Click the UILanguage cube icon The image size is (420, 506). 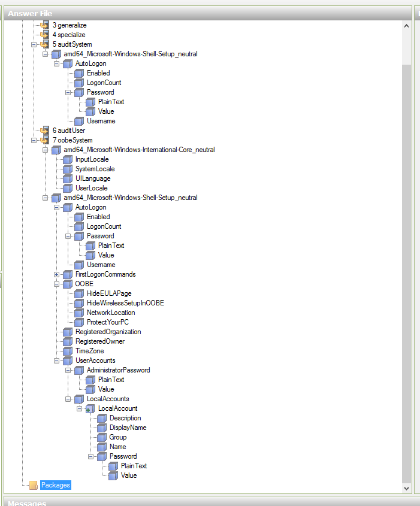[x=68, y=179]
